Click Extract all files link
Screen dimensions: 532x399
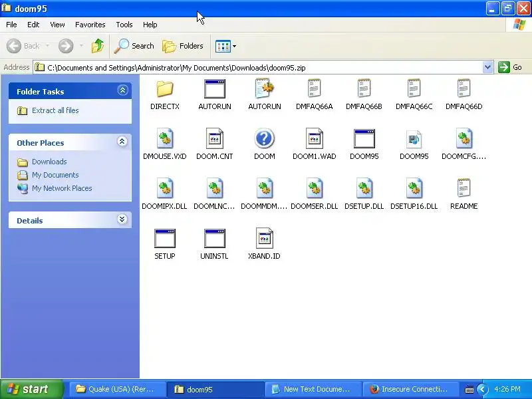click(55, 110)
